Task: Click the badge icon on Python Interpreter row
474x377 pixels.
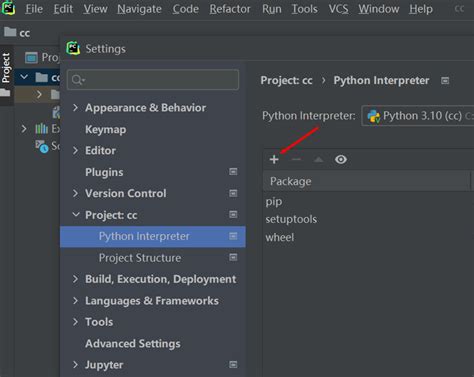Action: click(x=233, y=236)
